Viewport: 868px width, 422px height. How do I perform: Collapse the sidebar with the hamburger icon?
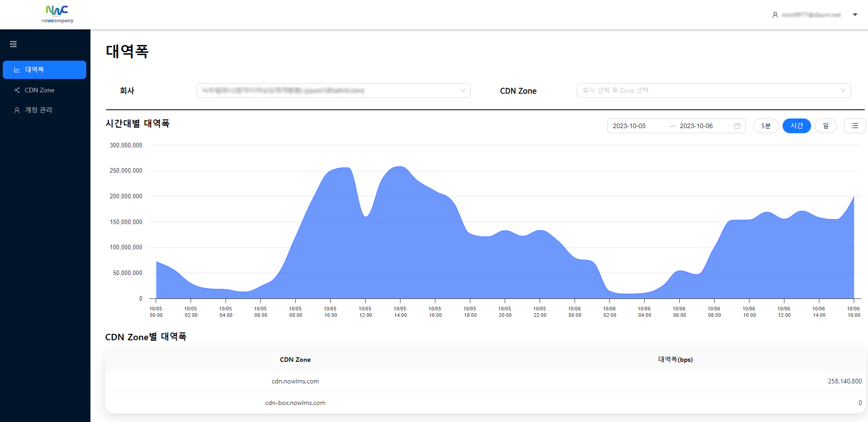pos(13,44)
